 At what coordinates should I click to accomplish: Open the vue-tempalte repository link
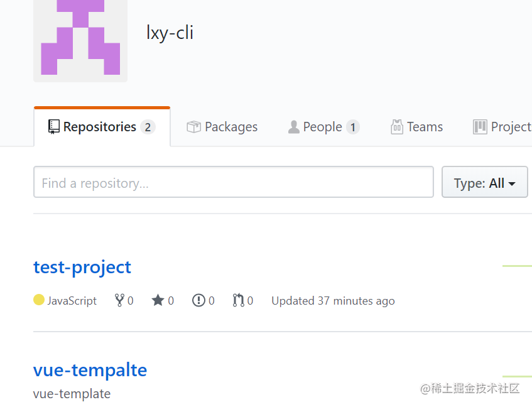(x=90, y=370)
